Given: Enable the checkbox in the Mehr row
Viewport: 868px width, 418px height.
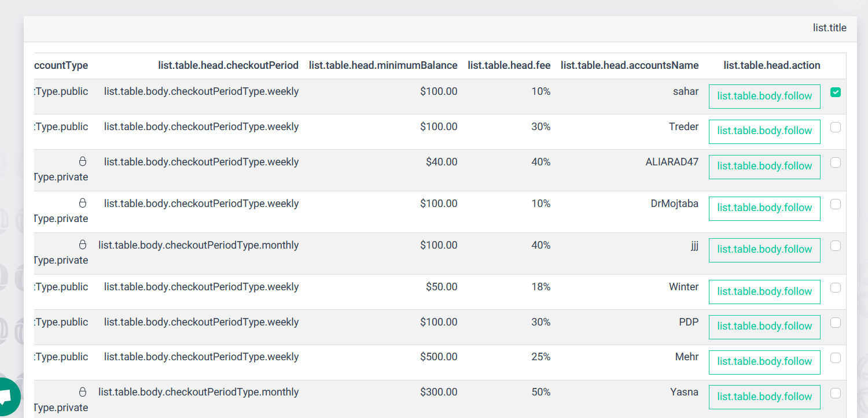Looking at the screenshot, I should pyautogui.click(x=835, y=358).
